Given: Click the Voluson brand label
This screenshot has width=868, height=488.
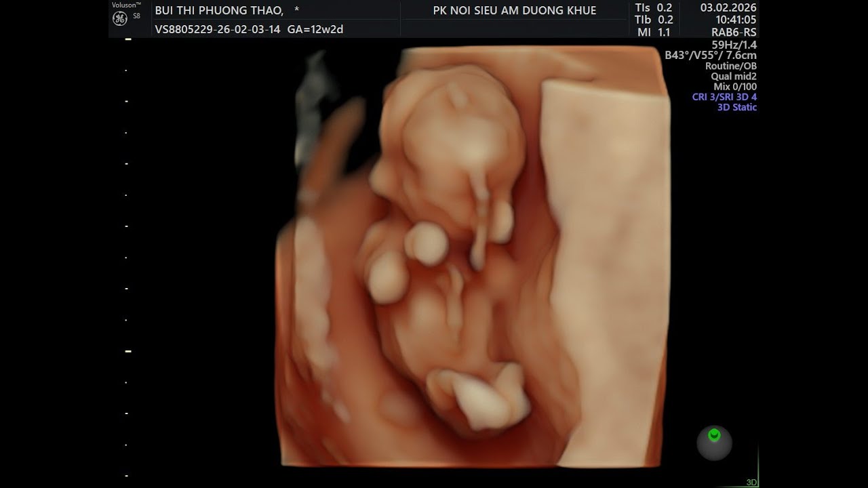Looking at the screenshot, I should [x=127, y=5].
